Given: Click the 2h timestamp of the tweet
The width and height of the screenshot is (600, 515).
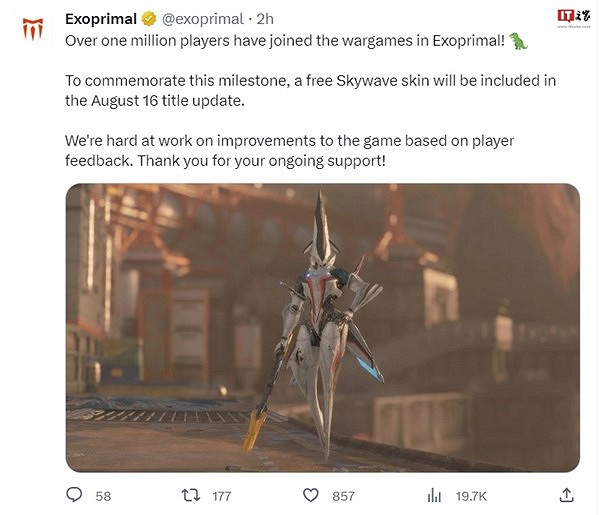Looking at the screenshot, I should (x=265, y=19).
